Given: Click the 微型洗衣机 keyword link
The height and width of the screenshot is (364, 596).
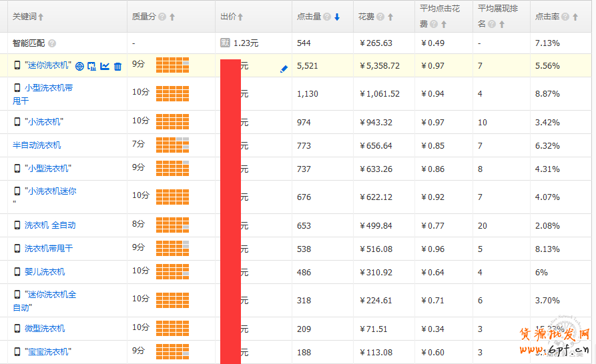Looking at the screenshot, I should click(x=45, y=328).
